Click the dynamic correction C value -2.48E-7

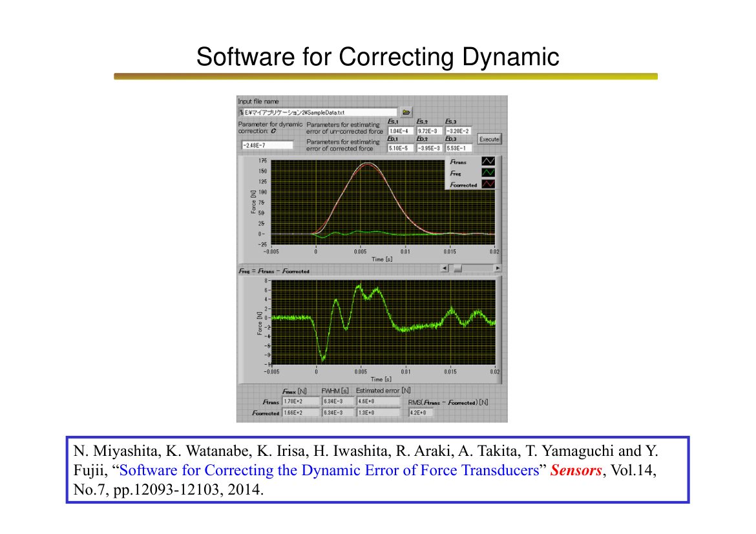[267, 145]
